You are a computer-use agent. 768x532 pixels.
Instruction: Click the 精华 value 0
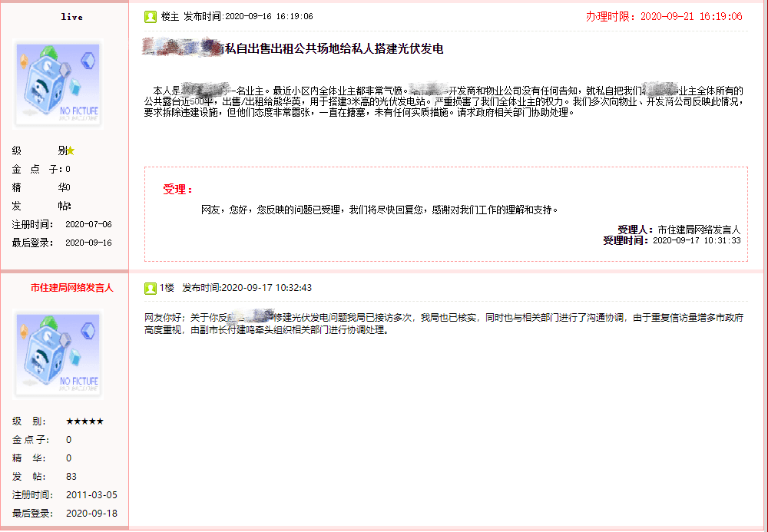pyautogui.click(x=70, y=458)
